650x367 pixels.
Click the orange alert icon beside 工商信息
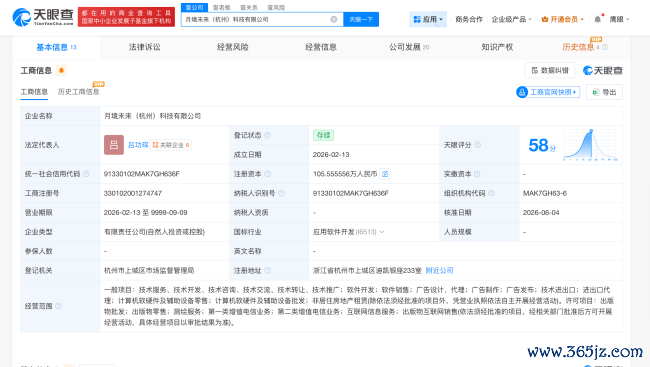(61, 70)
